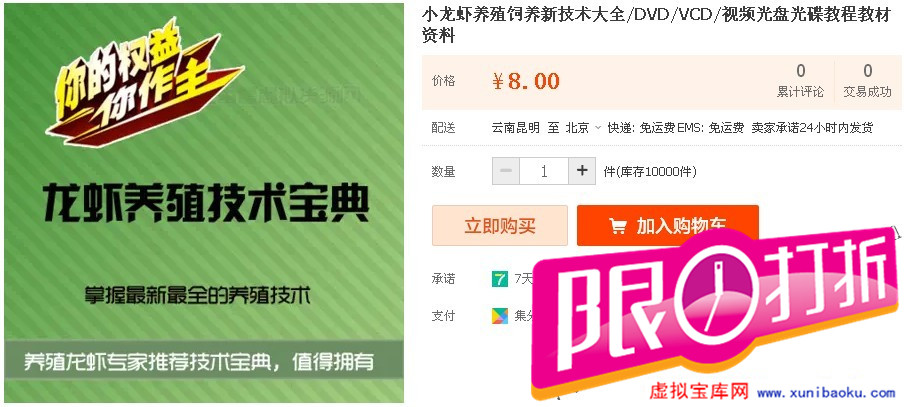This screenshot has width=904, height=407.
Task: Increase quantity with the plus button
Action: (582, 171)
